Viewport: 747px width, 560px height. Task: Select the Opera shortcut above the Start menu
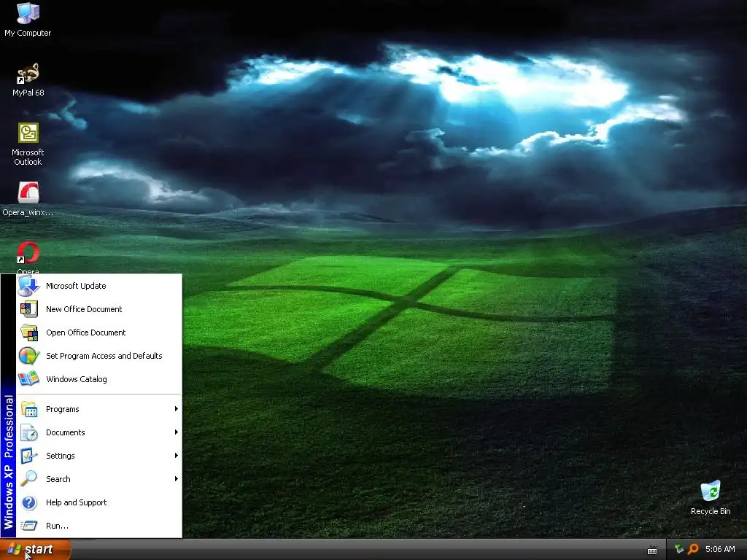point(28,257)
